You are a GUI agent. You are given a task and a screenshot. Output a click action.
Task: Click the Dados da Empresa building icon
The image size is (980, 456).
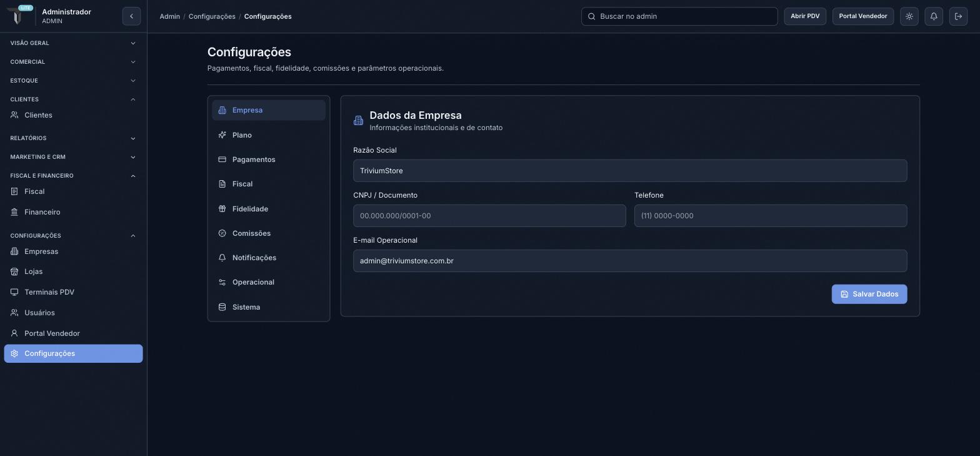[358, 121]
